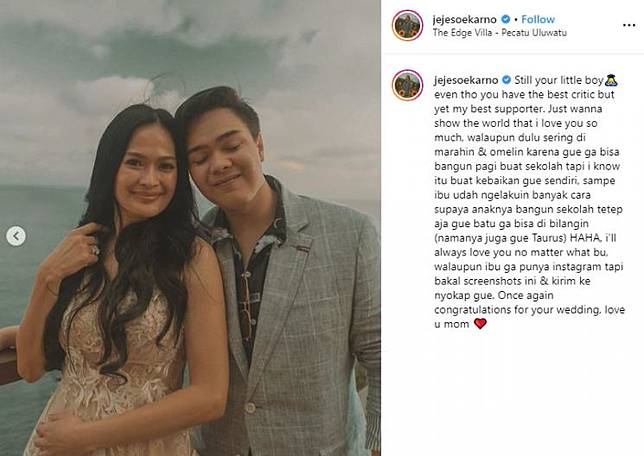
Task: Open the three-dot more options menu
Action: pyautogui.click(x=629, y=25)
